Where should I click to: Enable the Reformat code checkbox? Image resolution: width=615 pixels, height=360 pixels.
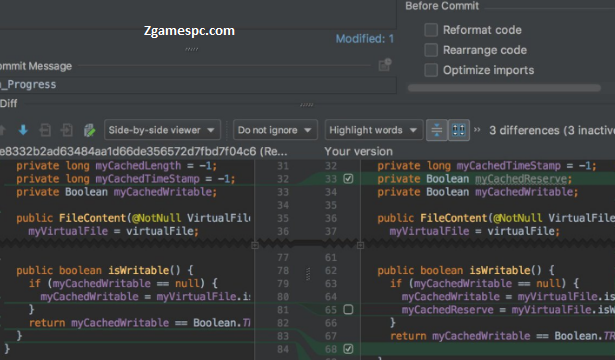tap(431, 30)
